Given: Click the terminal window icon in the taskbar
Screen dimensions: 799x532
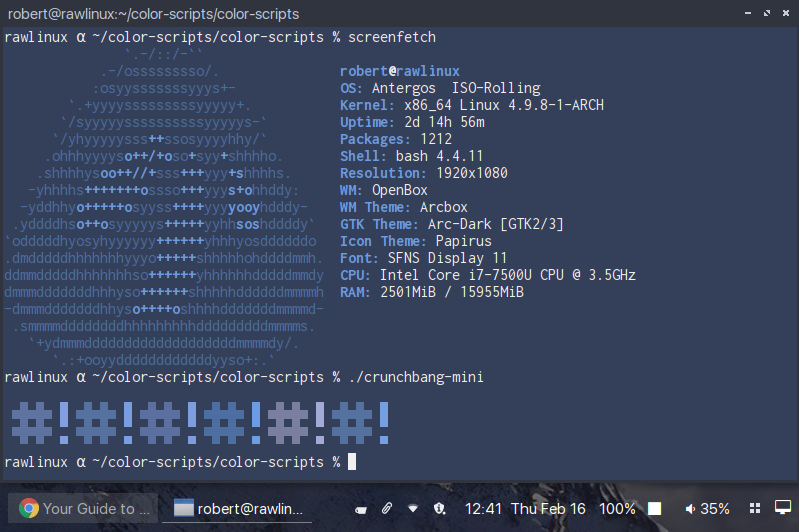Looking at the screenshot, I should 183,508.
